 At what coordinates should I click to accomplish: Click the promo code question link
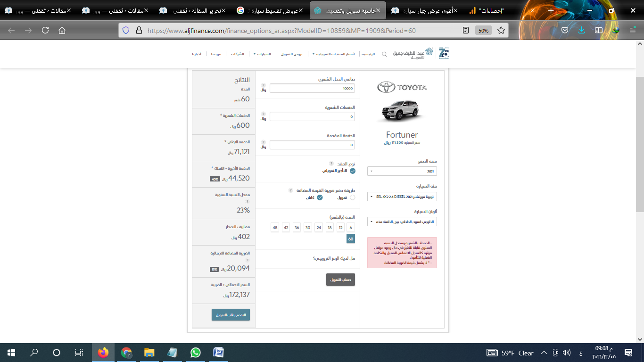tap(334, 258)
